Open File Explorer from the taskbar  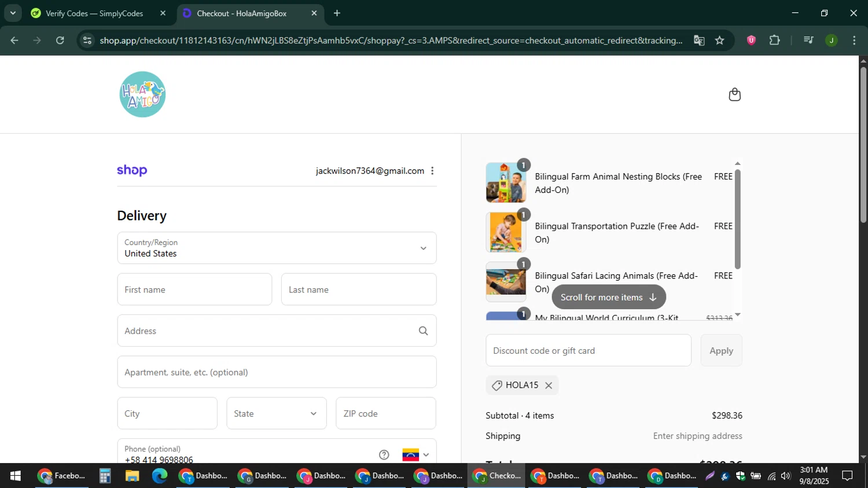(x=132, y=476)
